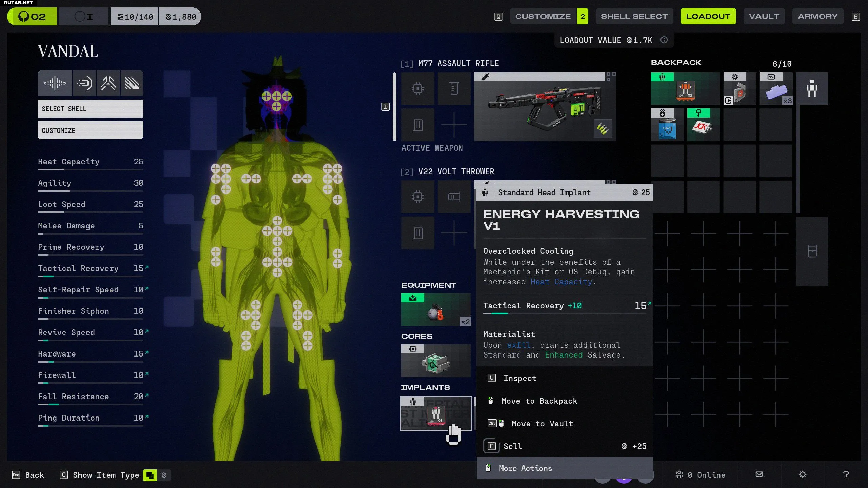Switch to the Vault tab

pos(764,16)
